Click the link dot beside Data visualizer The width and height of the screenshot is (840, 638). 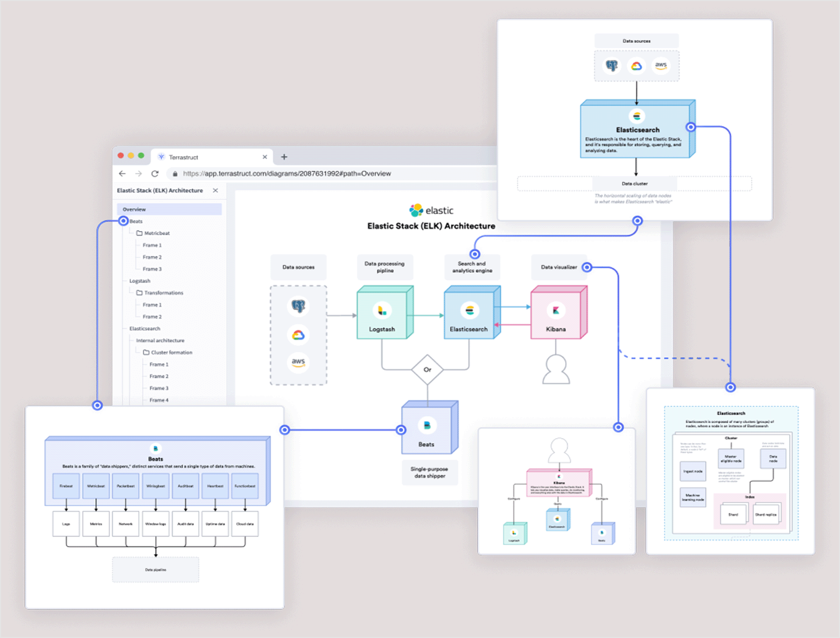click(587, 267)
